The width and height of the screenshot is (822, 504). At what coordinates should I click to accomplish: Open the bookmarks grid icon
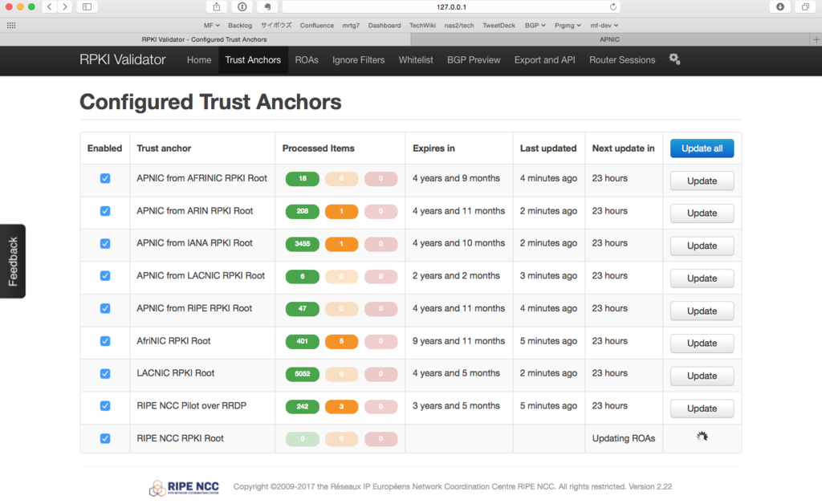tap(11, 25)
